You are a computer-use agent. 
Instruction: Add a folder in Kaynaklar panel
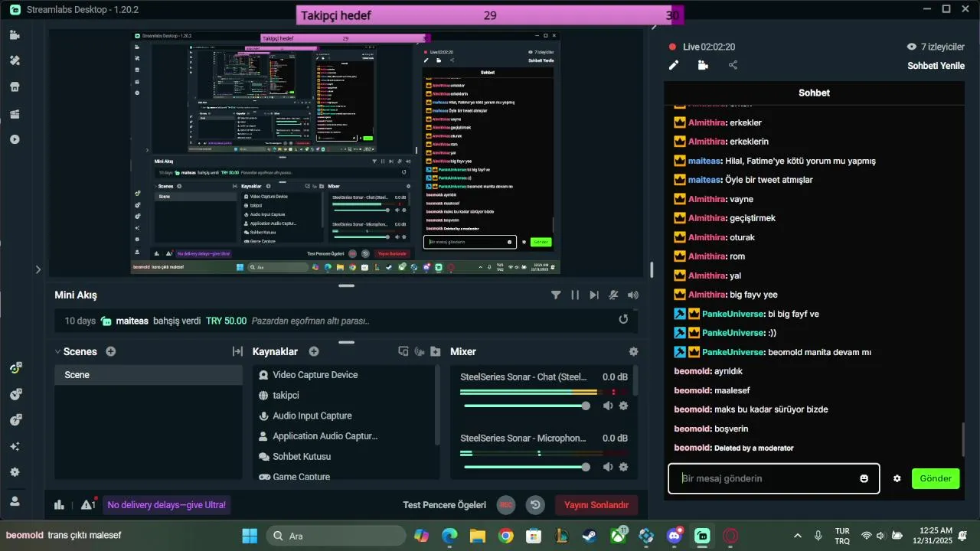436,351
